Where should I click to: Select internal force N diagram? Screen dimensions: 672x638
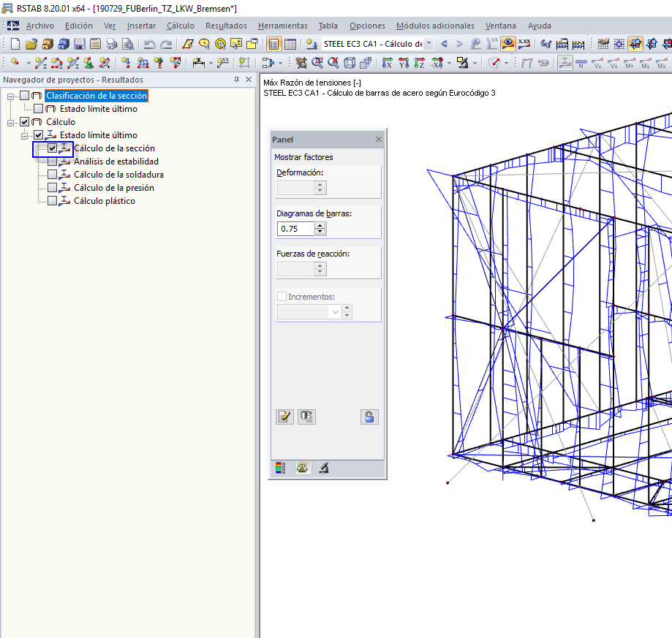tap(581, 64)
